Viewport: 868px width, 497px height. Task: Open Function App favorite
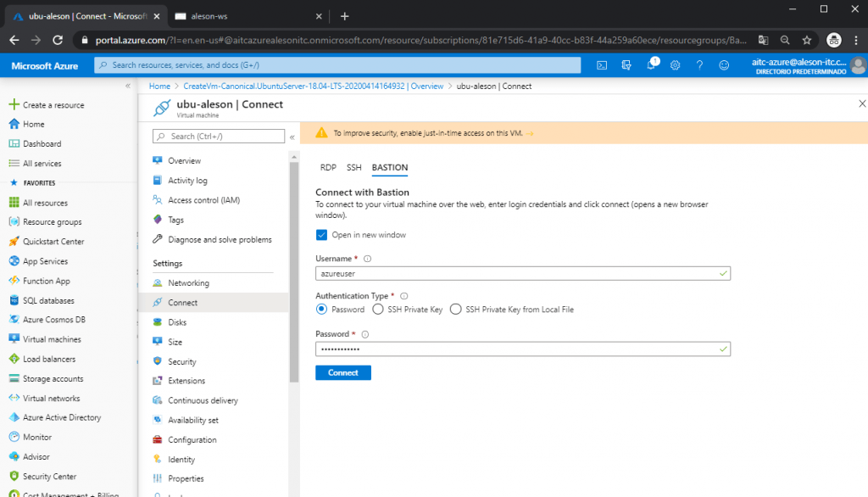[47, 281]
